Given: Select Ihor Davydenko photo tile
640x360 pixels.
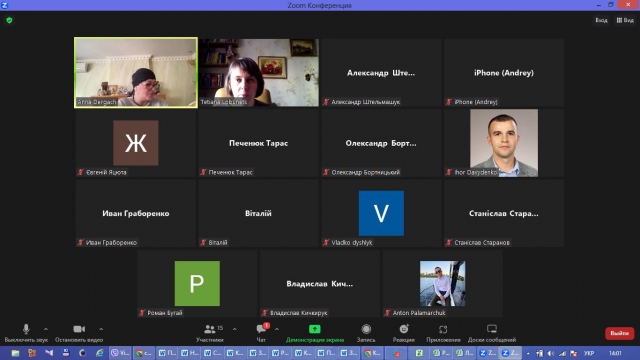Looking at the screenshot, I should pyautogui.click(x=504, y=143).
